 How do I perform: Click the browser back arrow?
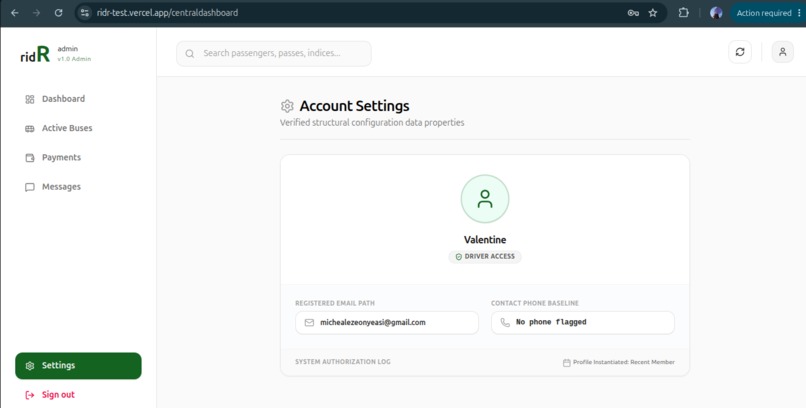[14, 13]
